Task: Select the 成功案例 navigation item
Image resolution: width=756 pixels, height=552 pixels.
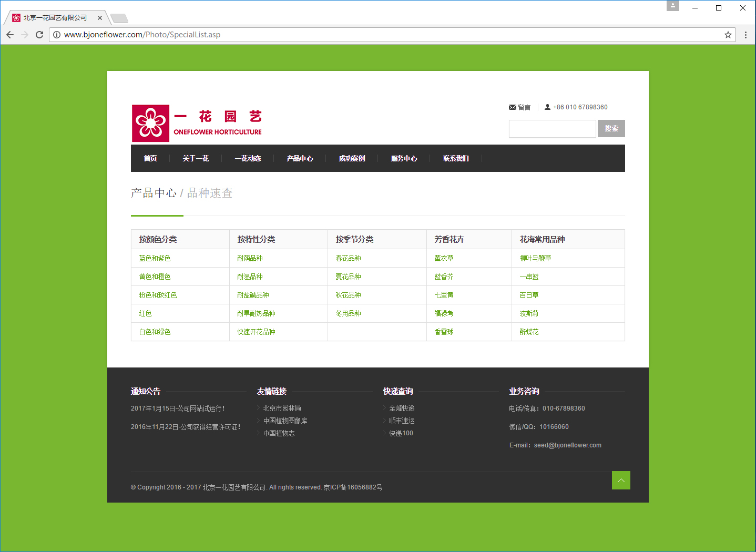Action: [x=352, y=158]
